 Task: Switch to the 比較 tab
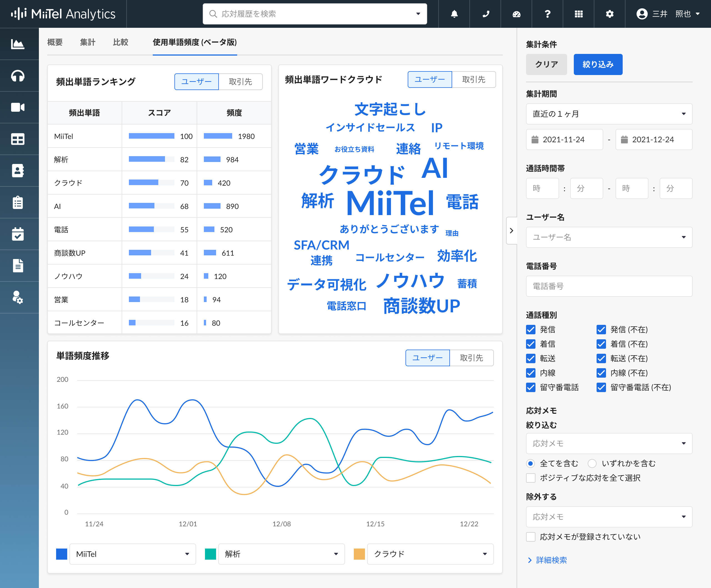click(121, 42)
